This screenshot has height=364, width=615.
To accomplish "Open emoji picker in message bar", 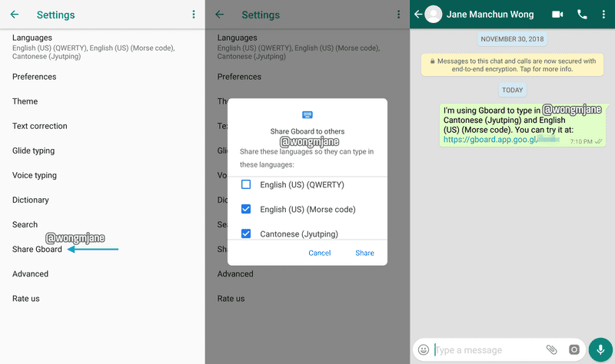I will point(424,349).
